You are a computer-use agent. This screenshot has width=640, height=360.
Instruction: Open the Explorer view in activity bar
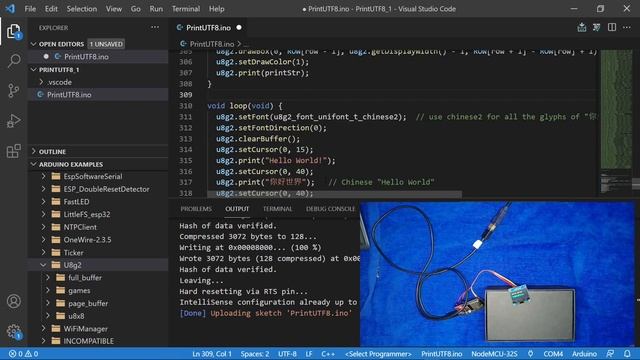click(x=13, y=31)
